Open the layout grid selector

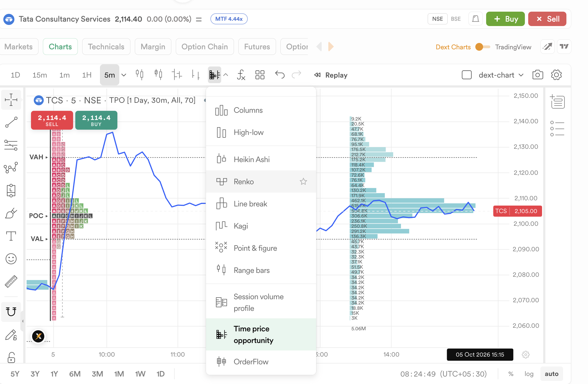tap(260, 75)
